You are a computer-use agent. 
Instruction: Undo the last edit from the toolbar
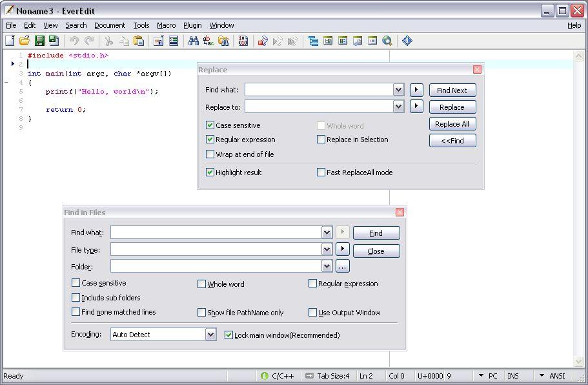[x=74, y=41]
